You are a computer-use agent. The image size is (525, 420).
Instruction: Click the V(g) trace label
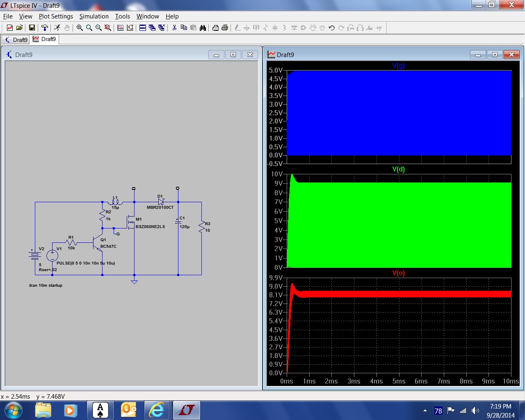[398, 66]
